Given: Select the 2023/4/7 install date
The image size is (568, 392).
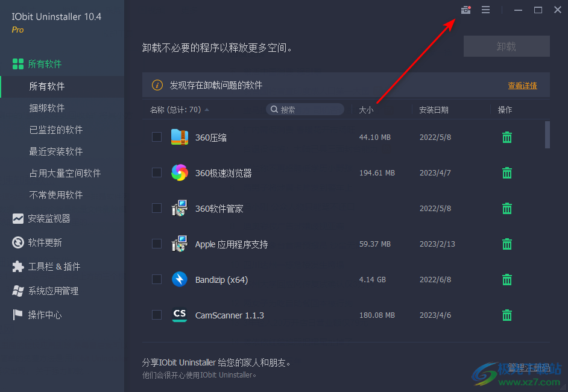Looking at the screenshot, I should (x=435, y=173).
